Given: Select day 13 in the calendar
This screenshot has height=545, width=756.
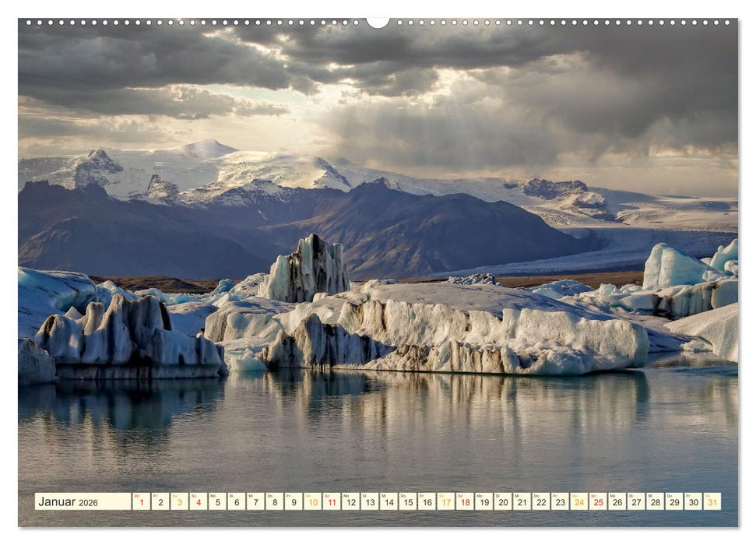Looking at the screenshot, I should coord(370,502).
